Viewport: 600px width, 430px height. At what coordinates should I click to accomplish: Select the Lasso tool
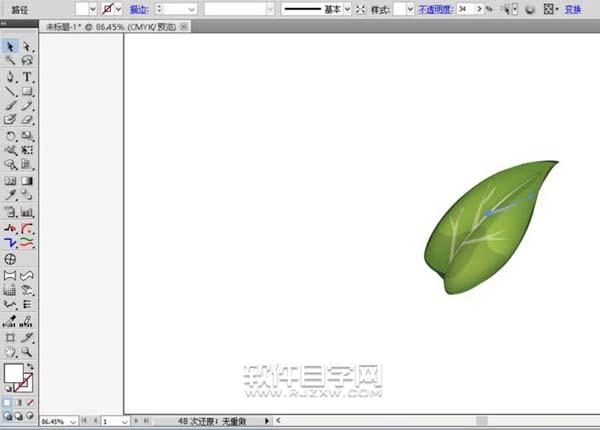[x=27, y=60]
